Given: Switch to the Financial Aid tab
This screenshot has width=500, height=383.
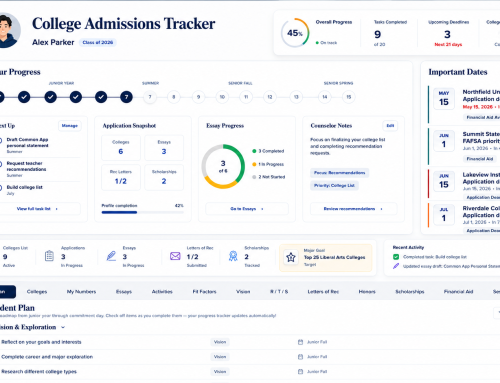Looking at the screenshot, I should (x=458, y=292).
